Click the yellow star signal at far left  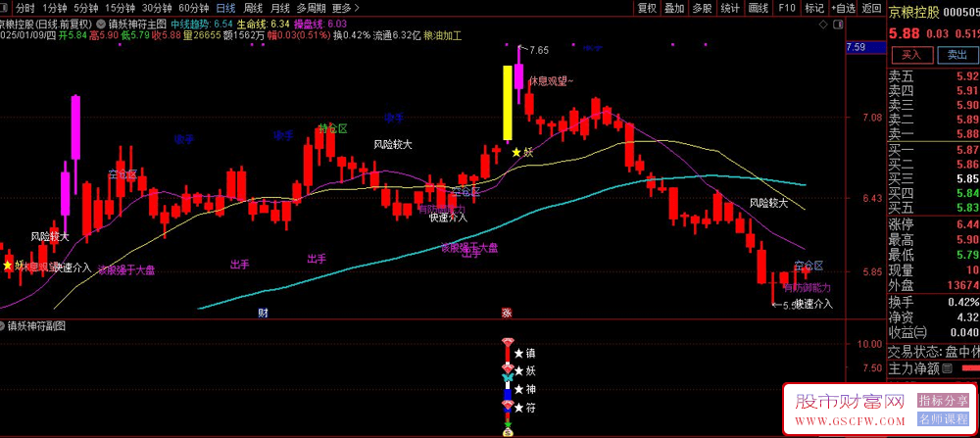click(8, 265)
